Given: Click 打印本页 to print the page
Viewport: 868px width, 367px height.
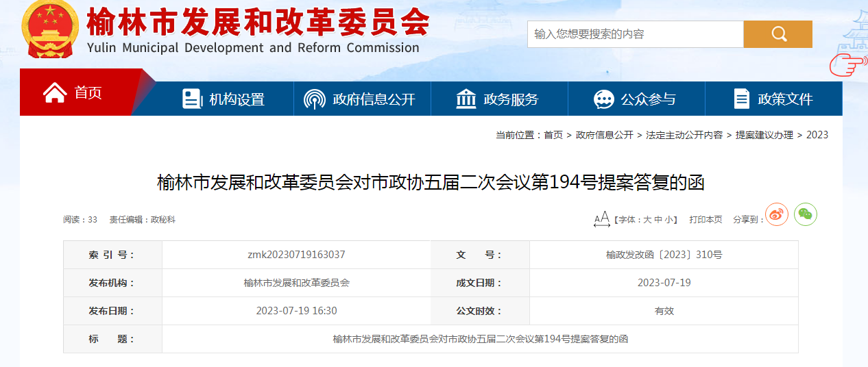Looking at the screenshot, I should click(x=706, y=220).
